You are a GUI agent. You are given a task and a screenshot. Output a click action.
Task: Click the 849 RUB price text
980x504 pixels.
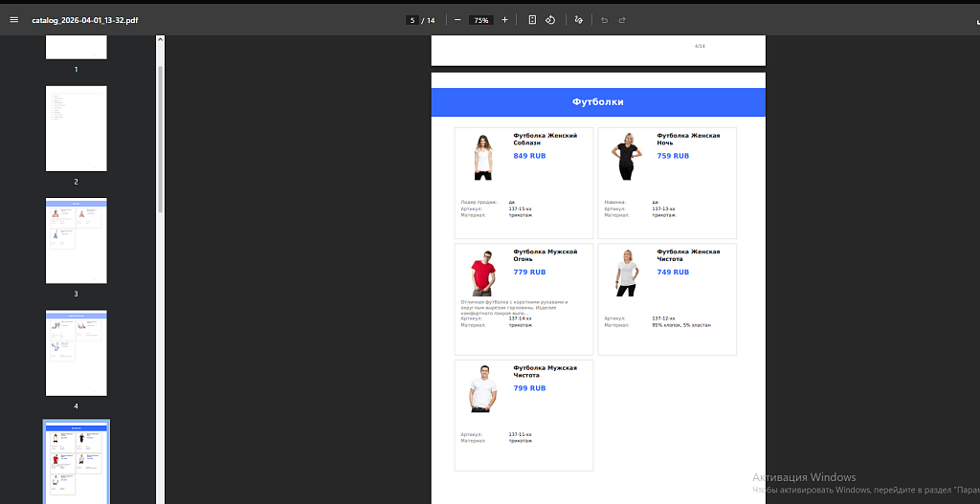point(529,156)
